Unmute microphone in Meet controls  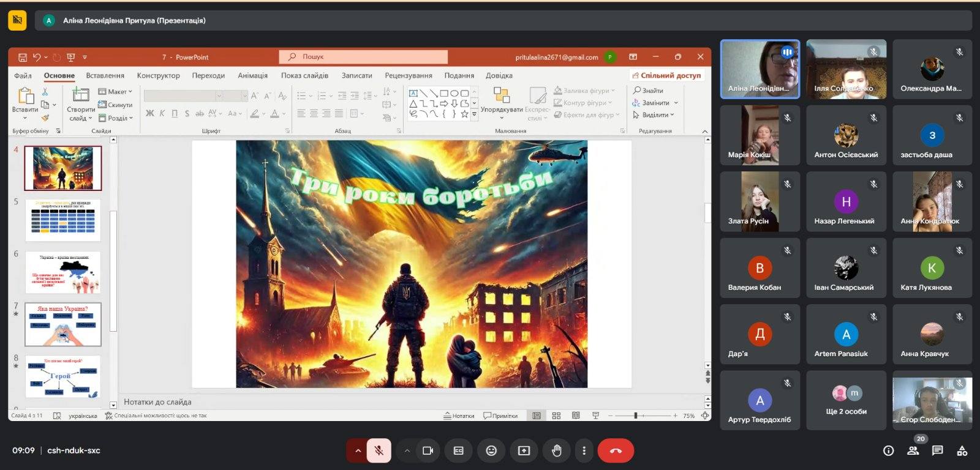[379, 451]
